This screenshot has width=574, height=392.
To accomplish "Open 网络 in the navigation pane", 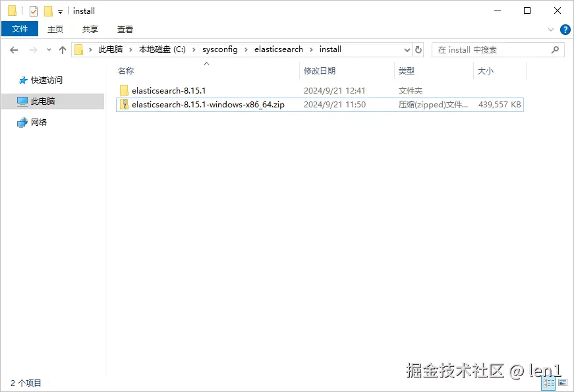I will [x=39, y=123].
